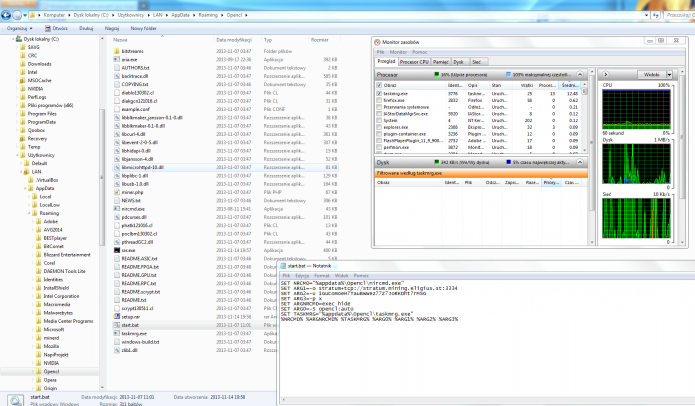Viewport: 695px width, 406px height.
Task: Switch to the Dysk tab
Action: 459,62
